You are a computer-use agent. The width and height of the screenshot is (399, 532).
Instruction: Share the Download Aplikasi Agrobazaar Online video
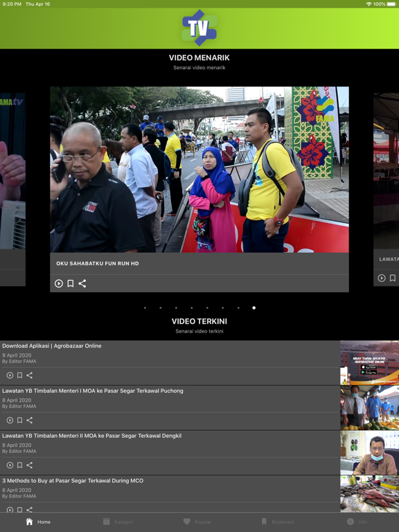point(30,375)
